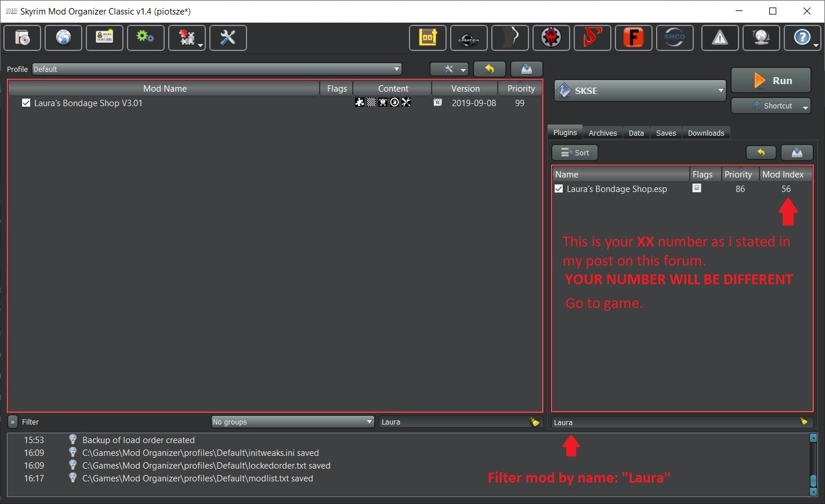This screenshot has width=825, height=504.
Task: Click the Sort plugins button
Action: pyautogui.click(x=575, y=153)
